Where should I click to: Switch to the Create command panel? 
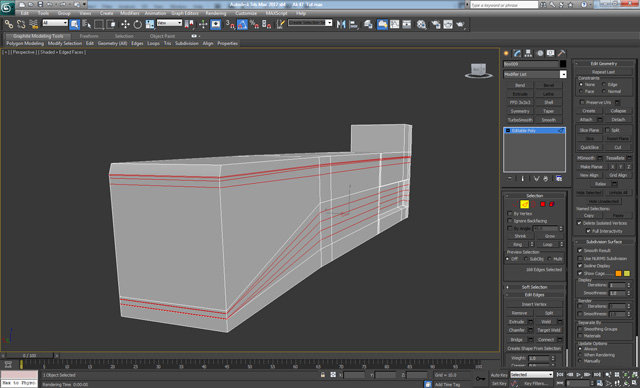(x=507, y=53)
